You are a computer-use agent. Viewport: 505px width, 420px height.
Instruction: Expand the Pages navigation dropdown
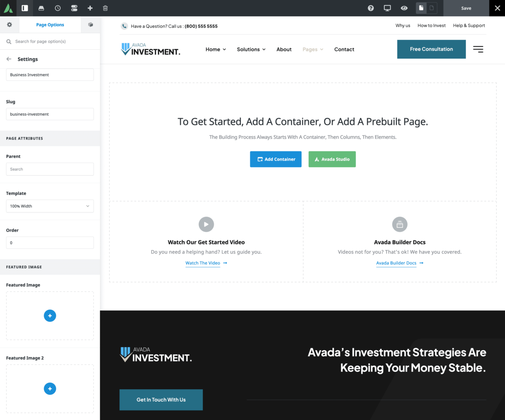[x=313, y=49]
